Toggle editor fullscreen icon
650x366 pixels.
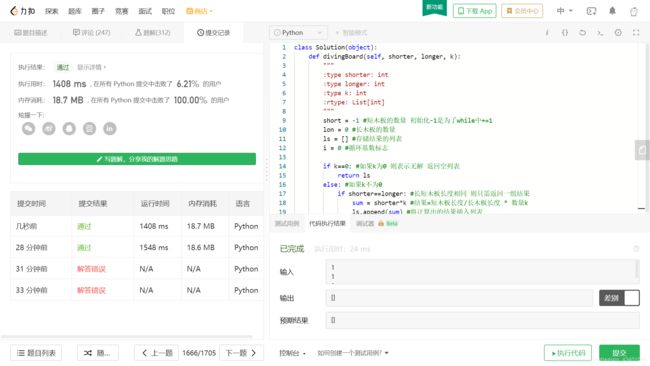[636, 32]
